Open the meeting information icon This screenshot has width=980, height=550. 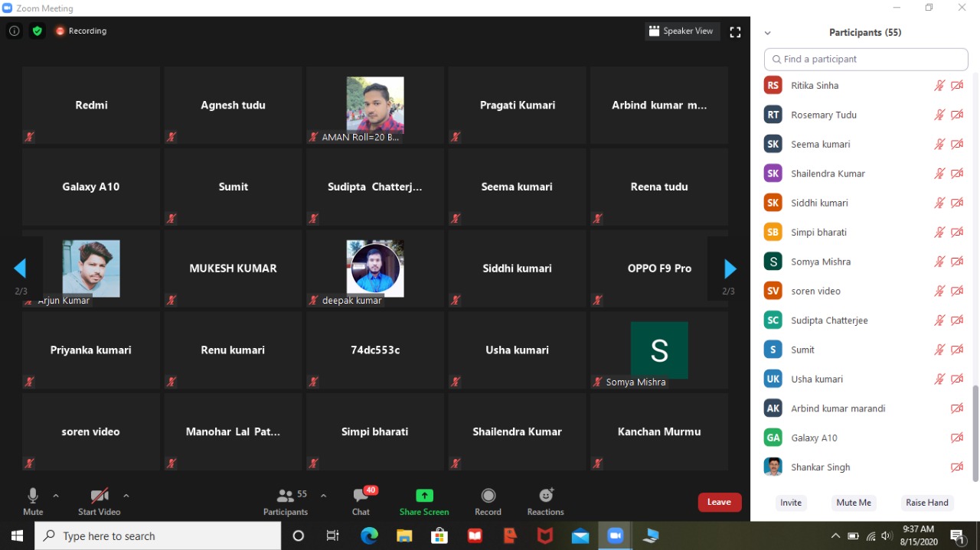tap(14, 31)
